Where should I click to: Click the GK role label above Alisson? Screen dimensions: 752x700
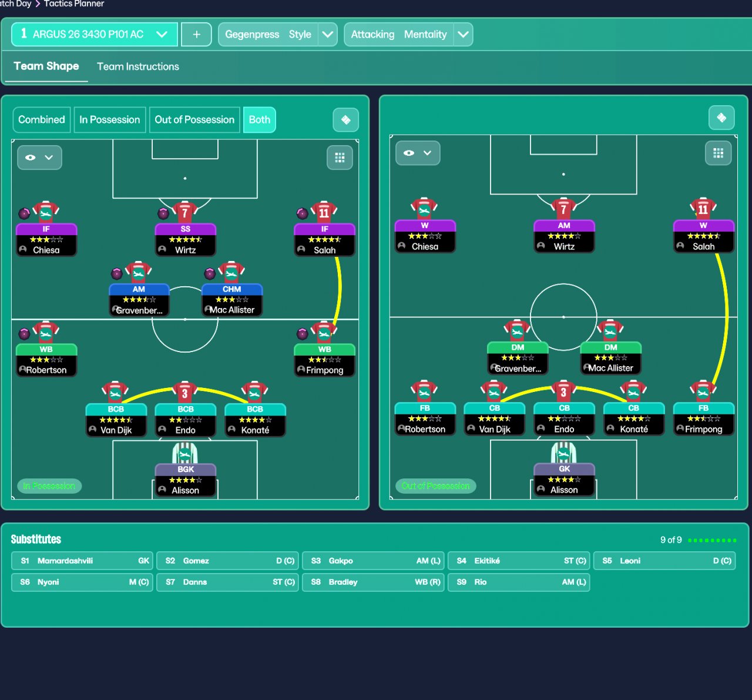(565, 469)
